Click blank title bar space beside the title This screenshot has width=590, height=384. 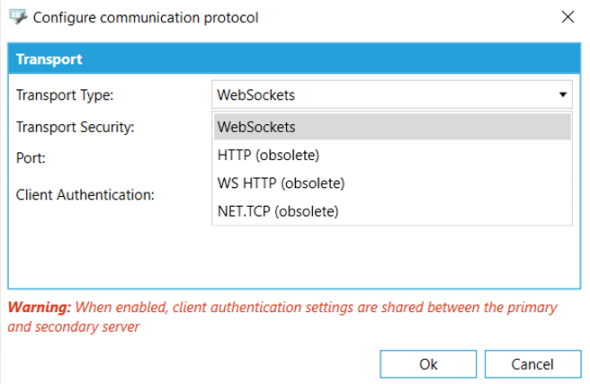406,17
